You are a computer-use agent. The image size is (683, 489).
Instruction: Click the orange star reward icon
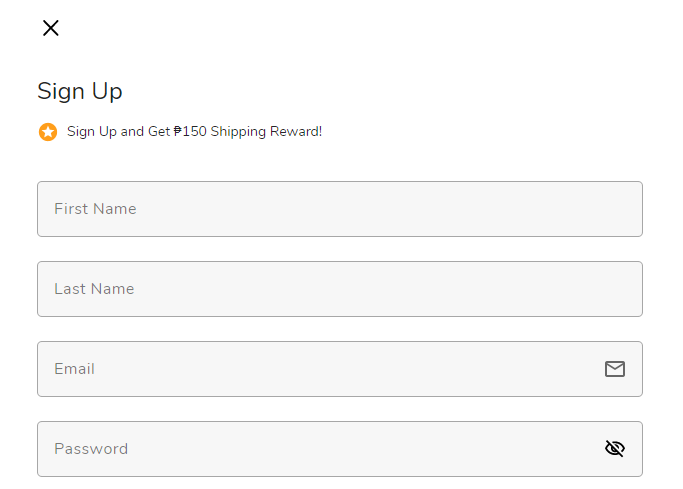point(48,132)
